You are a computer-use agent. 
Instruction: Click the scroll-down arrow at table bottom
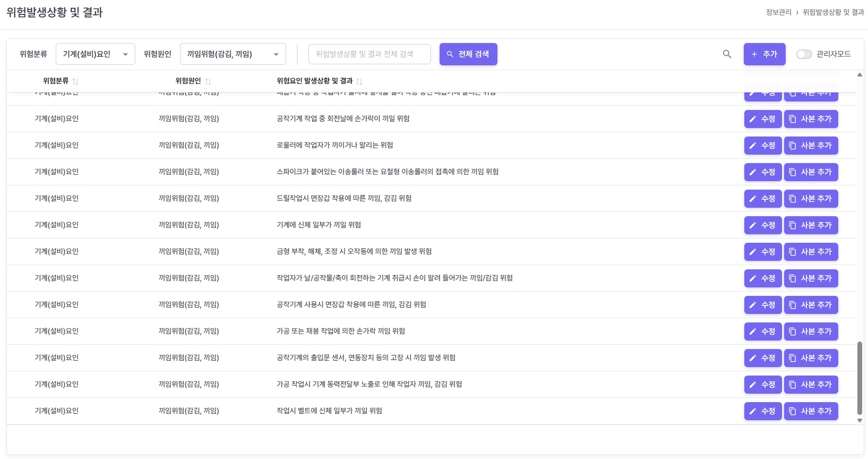860,420
